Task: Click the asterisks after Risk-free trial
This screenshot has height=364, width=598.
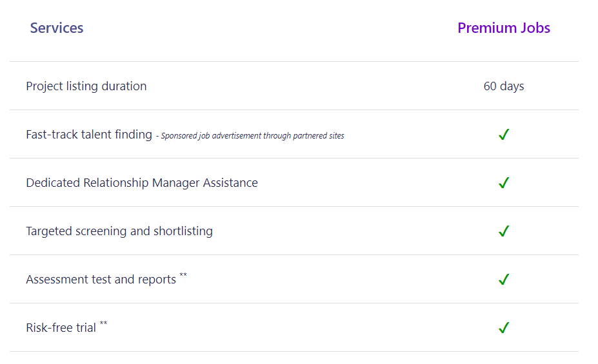Action: point(103,323)
